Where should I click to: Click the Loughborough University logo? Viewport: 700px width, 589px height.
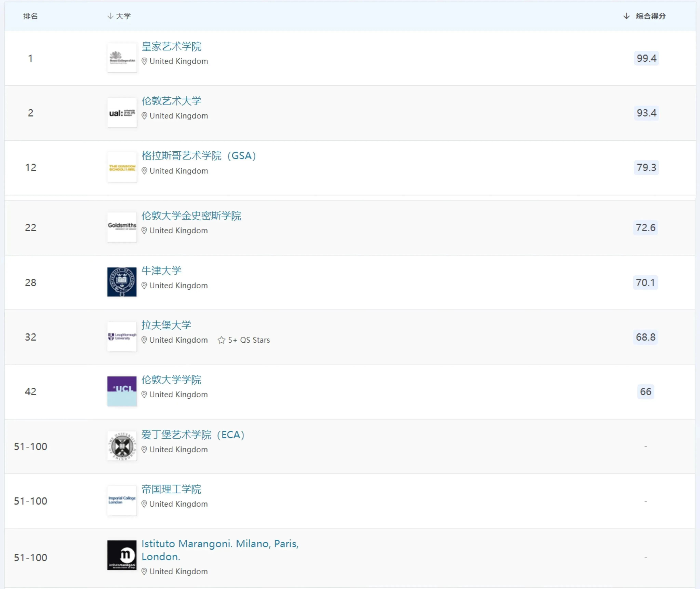[x=122, y=337]
